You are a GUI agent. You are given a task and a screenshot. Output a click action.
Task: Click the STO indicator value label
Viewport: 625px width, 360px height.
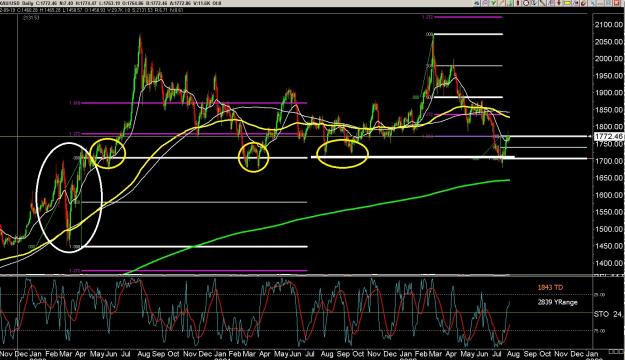(x=609, y=314)
